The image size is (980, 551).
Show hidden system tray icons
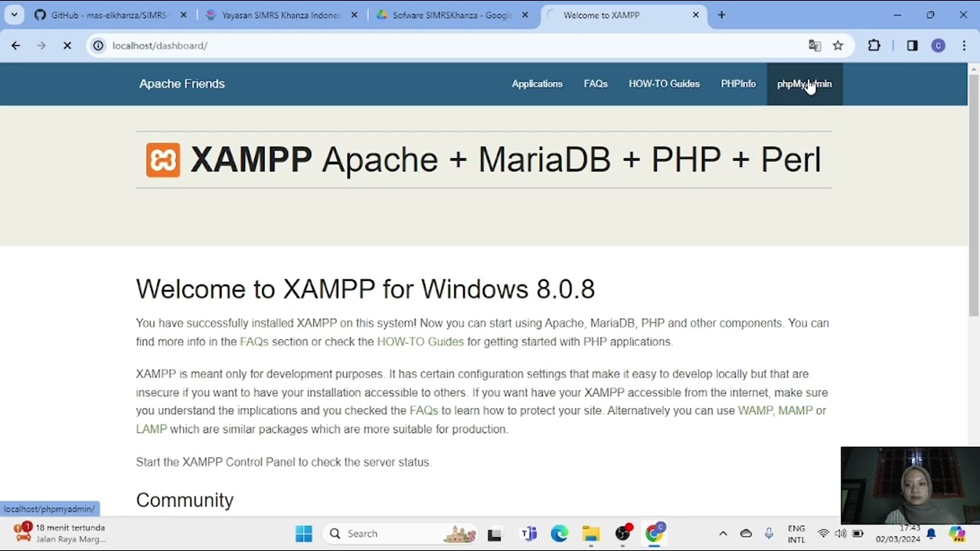[x=723, y=533]
